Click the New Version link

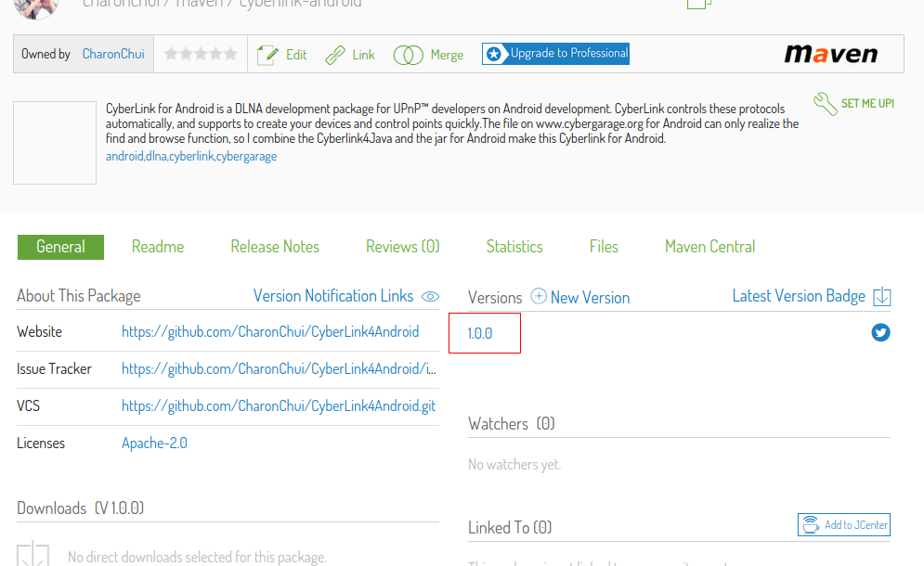click(590, 298)
